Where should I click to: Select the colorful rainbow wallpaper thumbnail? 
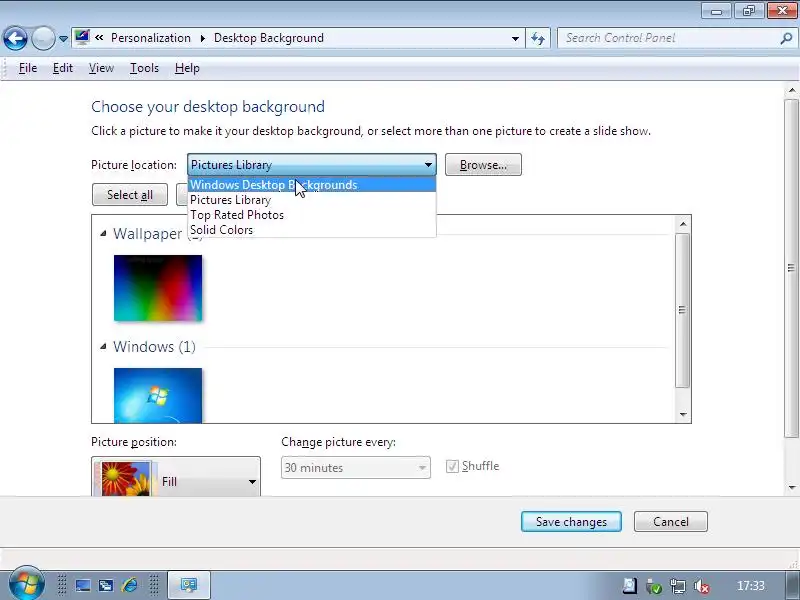coord(158,288)
